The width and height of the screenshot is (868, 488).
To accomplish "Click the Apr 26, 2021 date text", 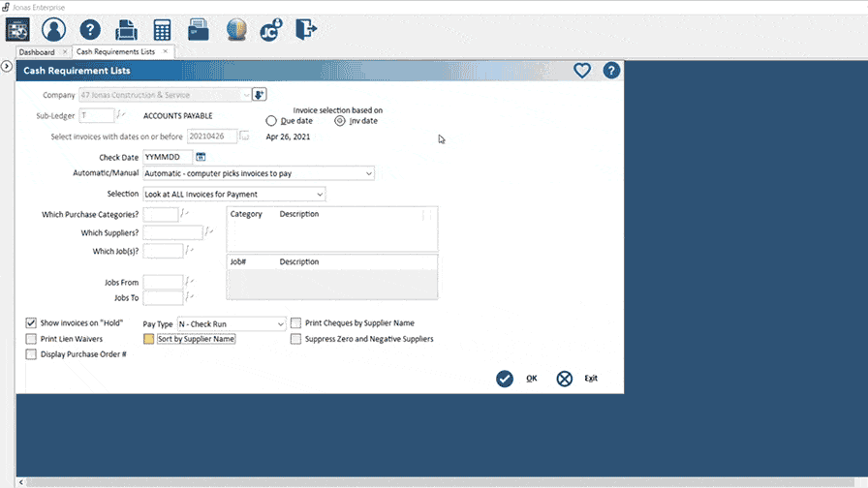I will pyautogui.click(x=288, y=137).
